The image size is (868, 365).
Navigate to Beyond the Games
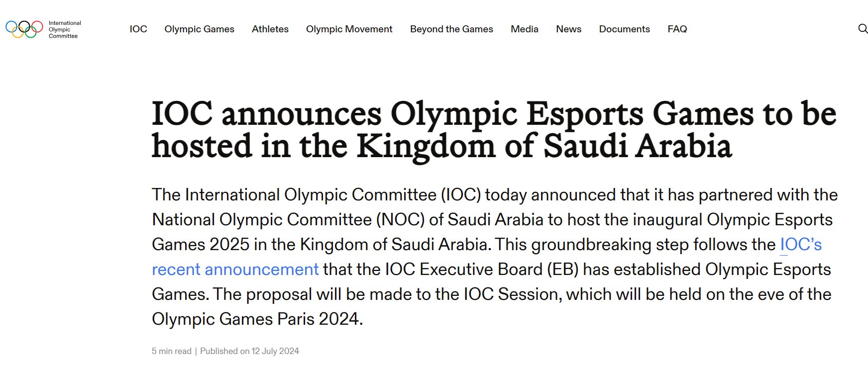point(451,29)
